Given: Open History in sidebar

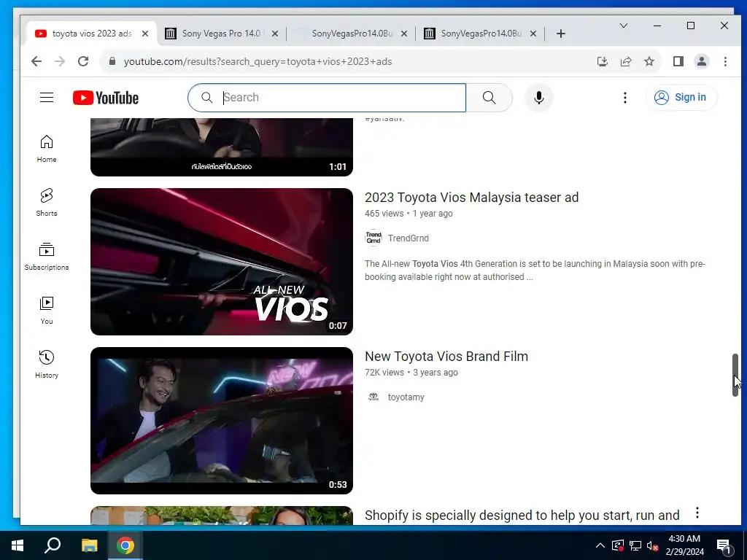Looking at the screenshot, I should click(47, 365).
